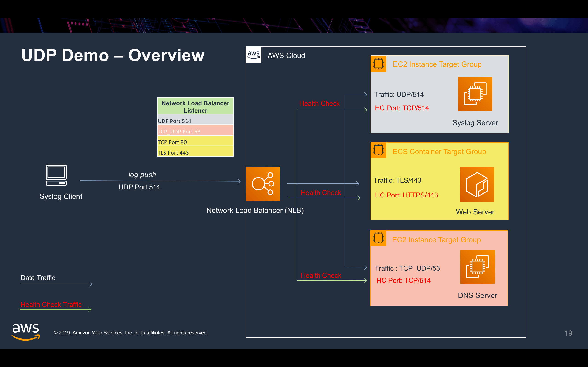Viewport: 588px width, 367px height.
Task: Select the chip icon on ECS Container Target Group header
Action: 378,150
